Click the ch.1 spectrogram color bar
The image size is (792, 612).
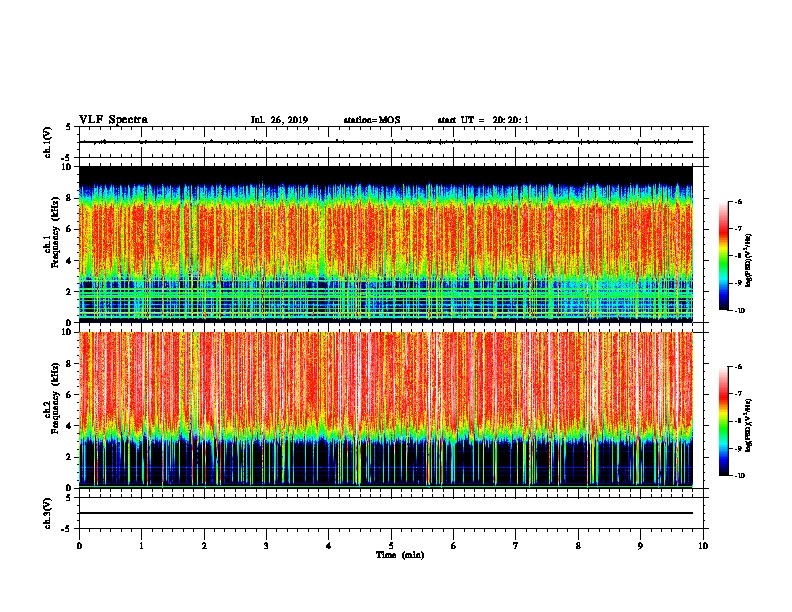tap(723, 256)
